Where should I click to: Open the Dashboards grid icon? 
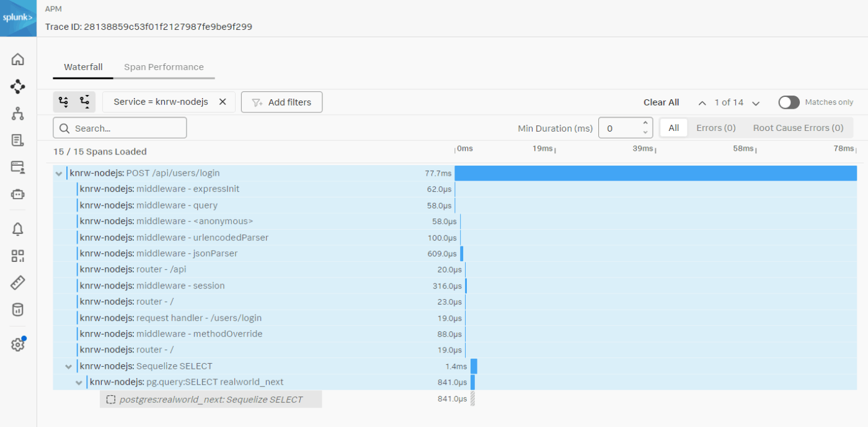(18, 256)
